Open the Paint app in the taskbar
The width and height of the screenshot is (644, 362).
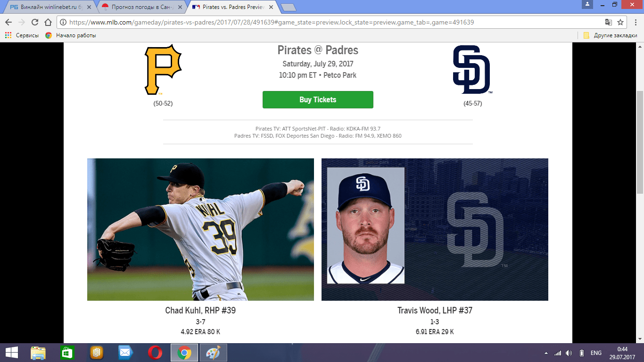pos(214,353)
